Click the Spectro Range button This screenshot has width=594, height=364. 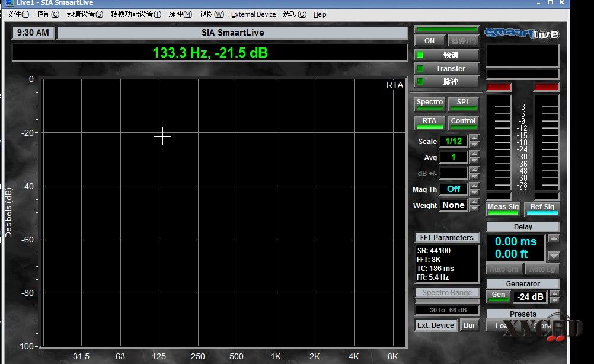(x=447, y=292)
